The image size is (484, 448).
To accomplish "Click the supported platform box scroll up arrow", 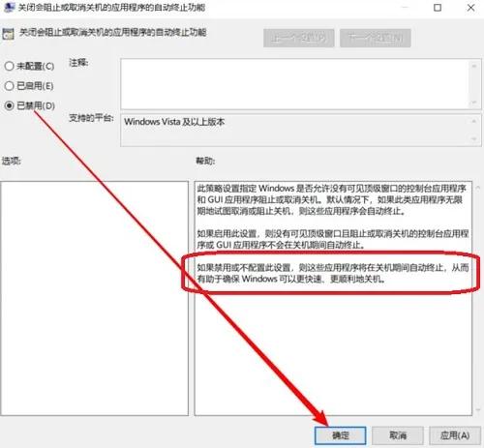I will click(x=474, y=121).
